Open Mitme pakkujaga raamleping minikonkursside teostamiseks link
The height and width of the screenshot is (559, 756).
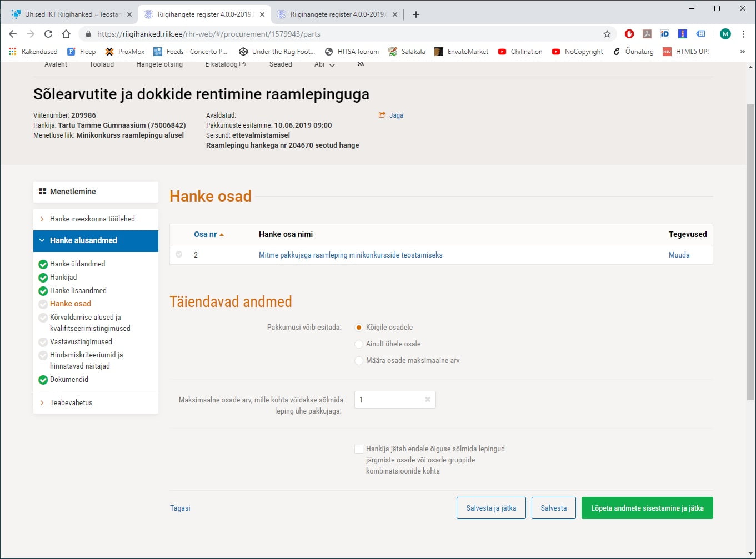coord(351,255)
